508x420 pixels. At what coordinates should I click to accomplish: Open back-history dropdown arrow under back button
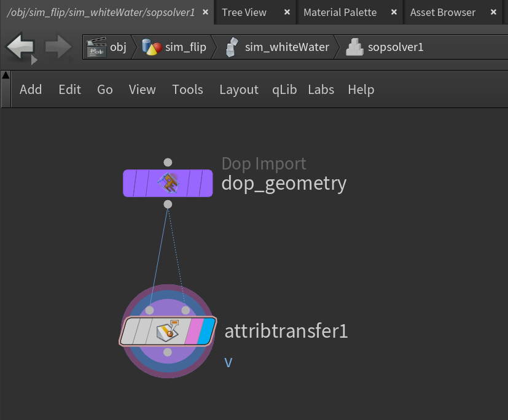point(34,60)
